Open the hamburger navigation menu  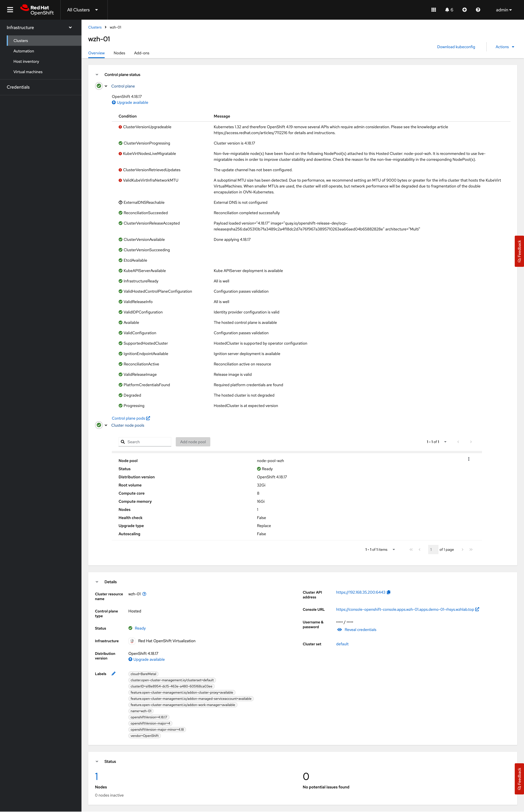click(10, 10)
